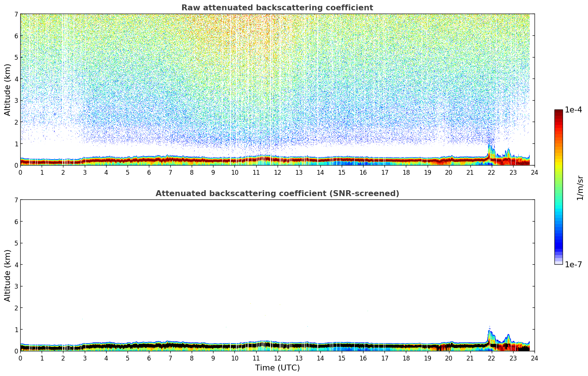
Task: Click the colorbar's 1e-7 minimum label
Action: click(573, 265)
